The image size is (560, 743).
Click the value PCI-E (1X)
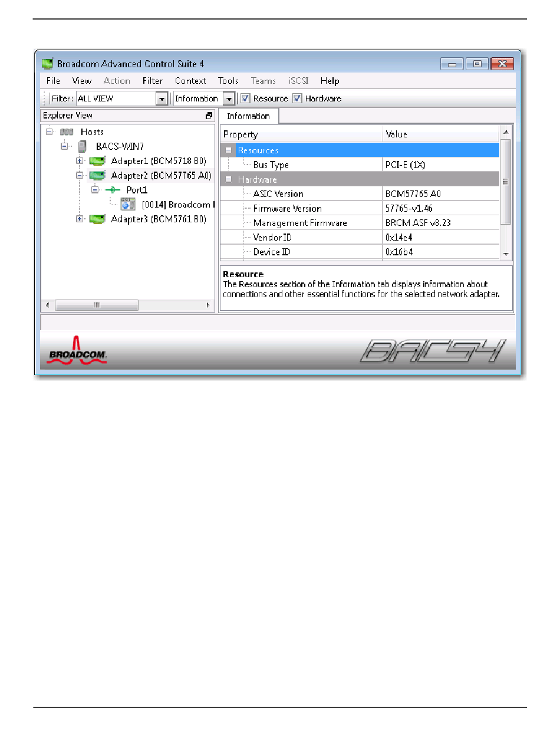point(406,165)
